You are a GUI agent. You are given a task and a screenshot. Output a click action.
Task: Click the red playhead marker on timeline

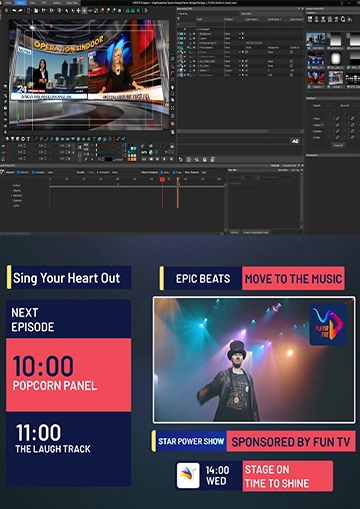tap(162, 179)
